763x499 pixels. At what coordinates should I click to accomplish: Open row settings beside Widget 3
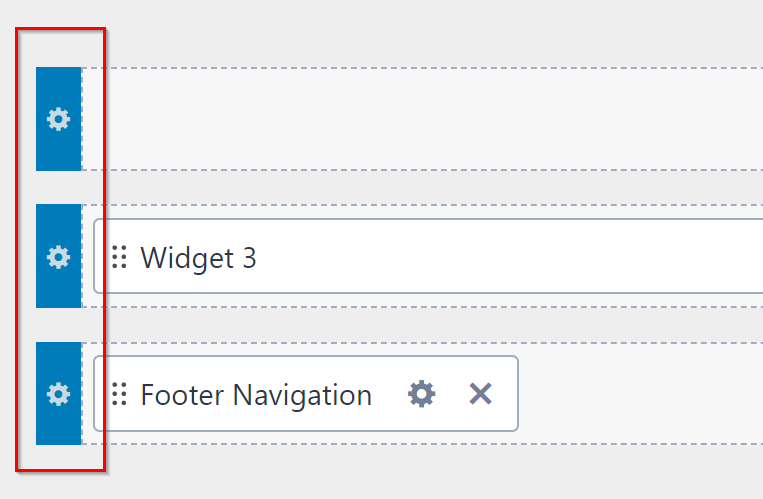pos(59,257)
